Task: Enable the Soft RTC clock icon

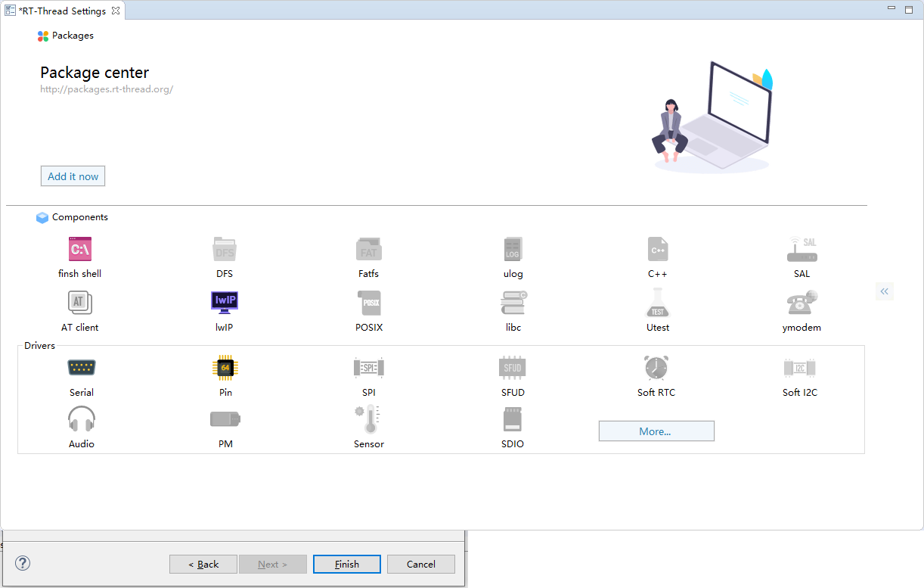Action: [x=656, y=368]
